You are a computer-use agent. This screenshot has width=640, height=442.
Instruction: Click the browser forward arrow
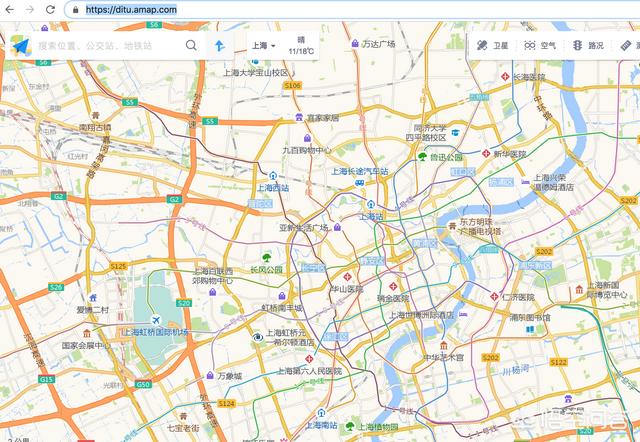tap(30, 9)
